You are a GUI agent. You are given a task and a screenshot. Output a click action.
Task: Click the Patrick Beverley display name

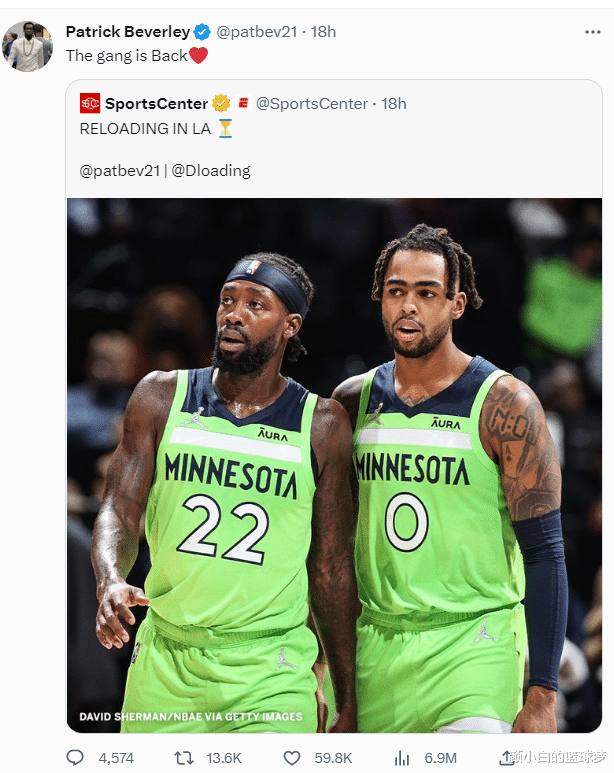coord(128,32)
